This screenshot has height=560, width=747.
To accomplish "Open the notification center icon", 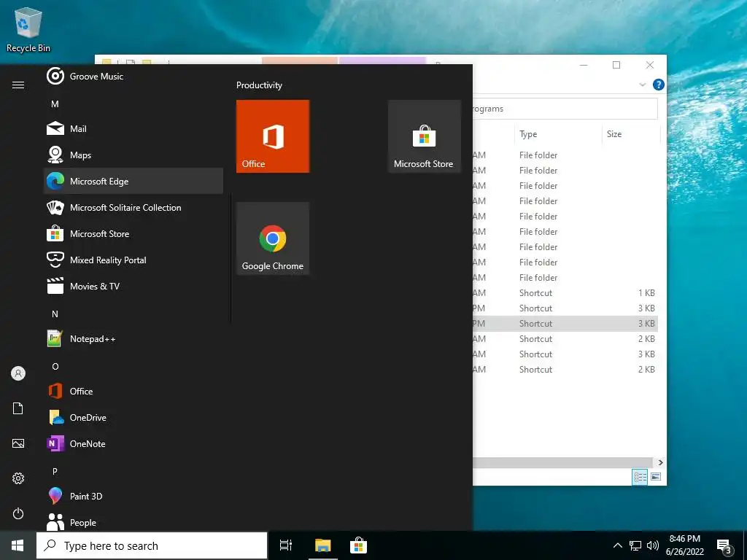I will (x=724, y=546).
